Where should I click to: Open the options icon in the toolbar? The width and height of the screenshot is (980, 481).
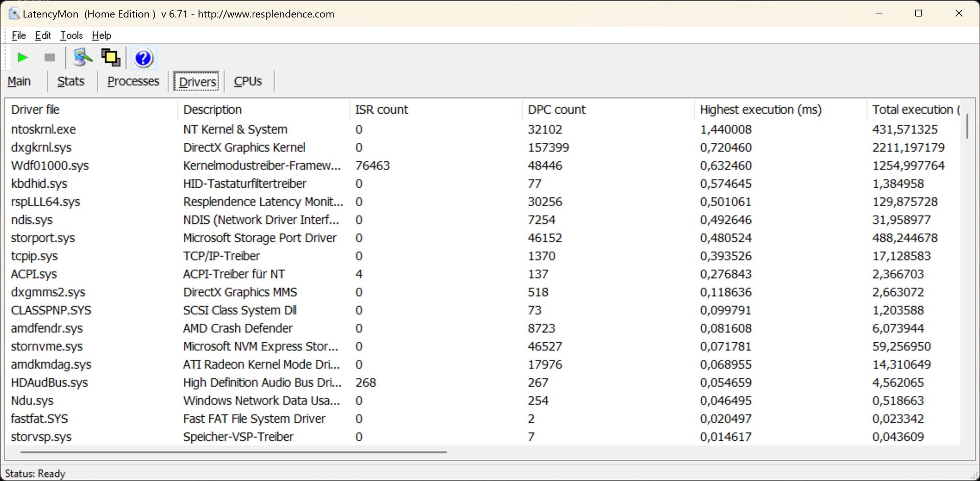(82, 58)
